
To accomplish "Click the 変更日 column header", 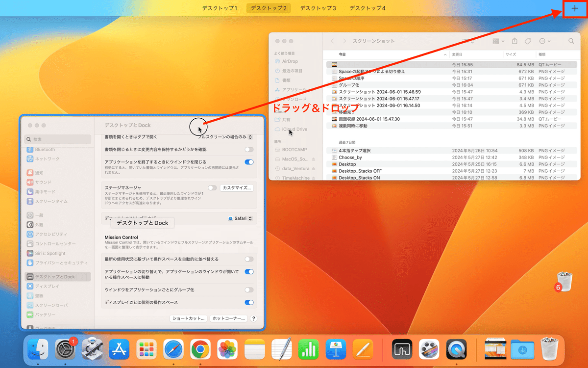I will tap(457, 54).
